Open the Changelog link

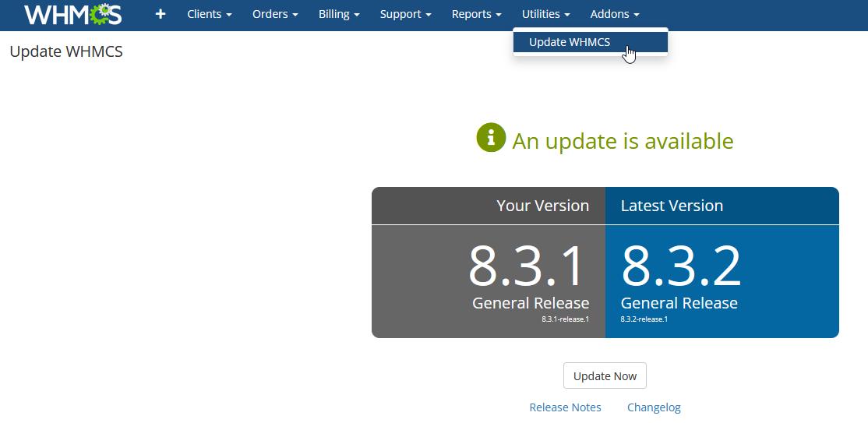coord(654,407)
